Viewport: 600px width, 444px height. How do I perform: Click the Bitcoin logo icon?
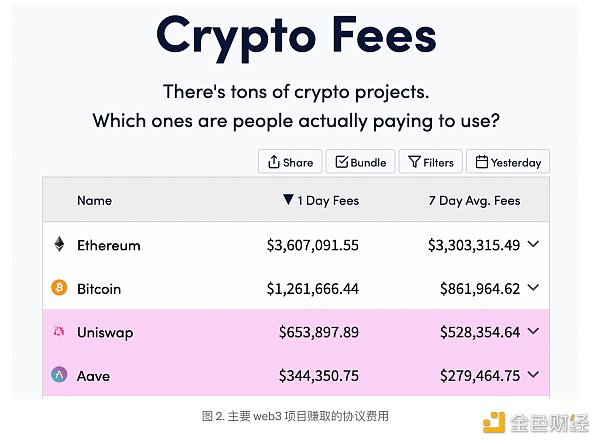point(59,288)
